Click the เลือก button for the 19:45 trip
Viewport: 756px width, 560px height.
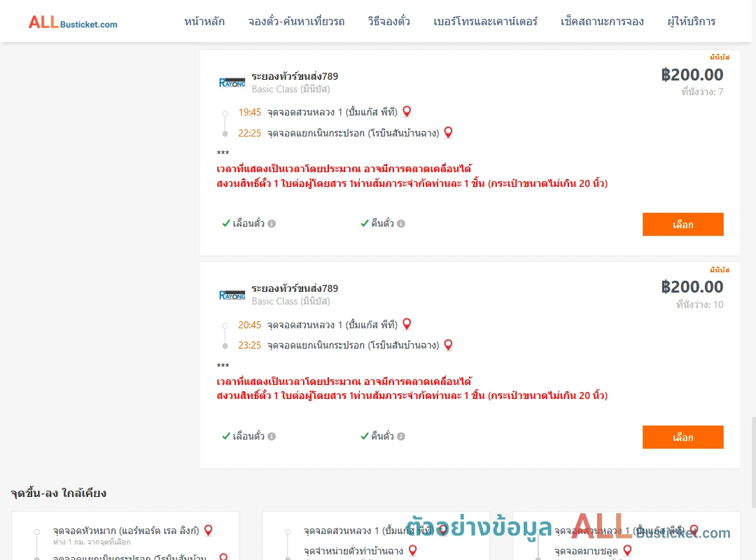pyautogui.click(x=682, y=224)
